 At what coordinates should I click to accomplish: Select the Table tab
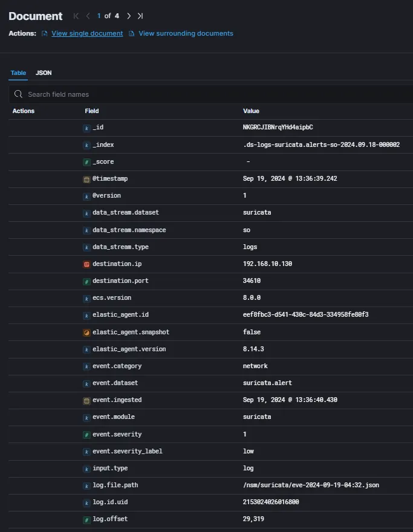pos(18,73)
